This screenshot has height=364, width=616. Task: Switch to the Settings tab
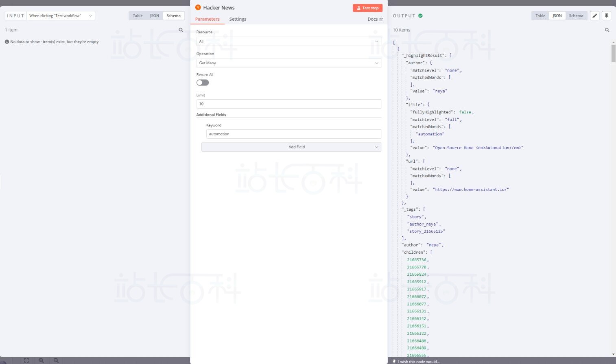tap(238, 19)
